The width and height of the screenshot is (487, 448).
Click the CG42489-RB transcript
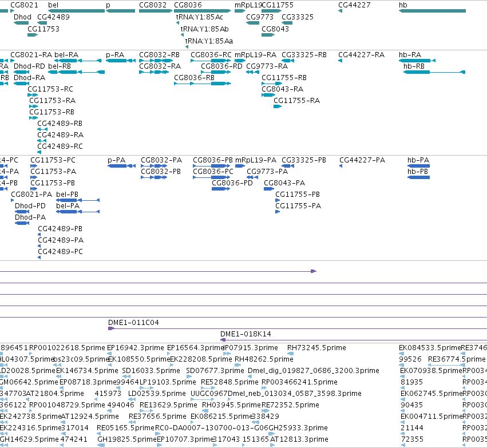click(42, 129)
